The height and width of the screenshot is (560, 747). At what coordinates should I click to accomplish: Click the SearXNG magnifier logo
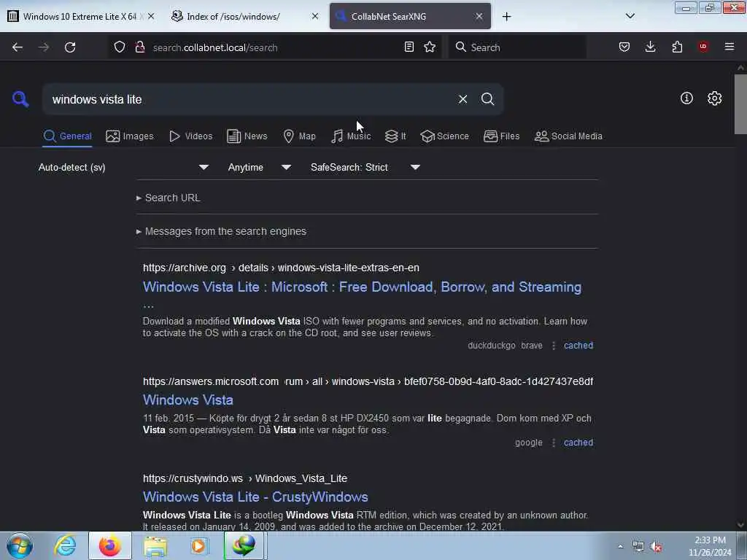[x=20, y=99]
